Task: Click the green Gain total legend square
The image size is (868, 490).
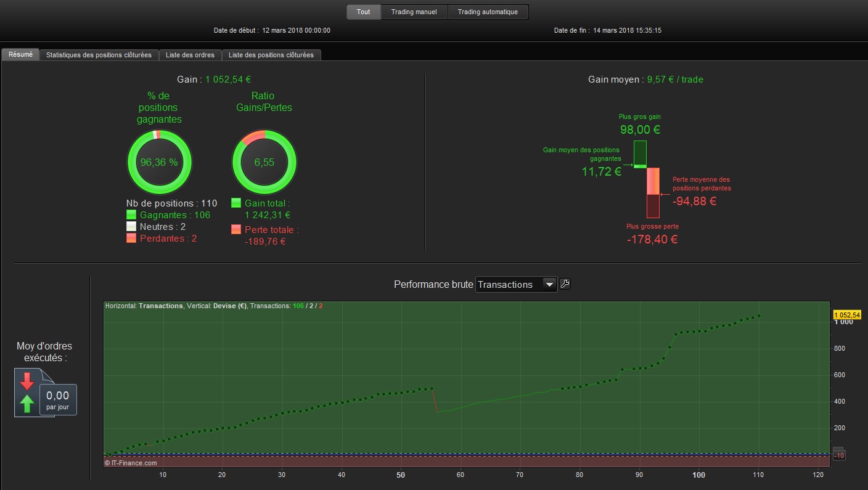Action: pyautogui.click(x=236, y=203)
